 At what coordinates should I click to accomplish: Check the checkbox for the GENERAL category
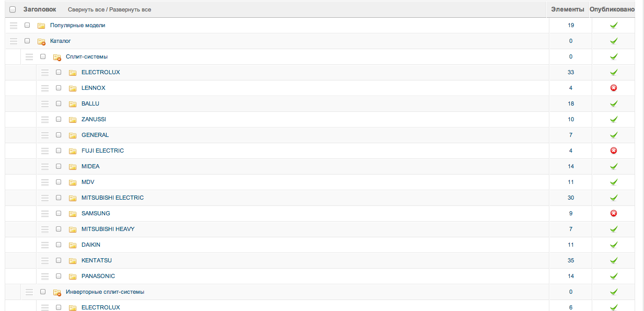[x=59, y=135]
